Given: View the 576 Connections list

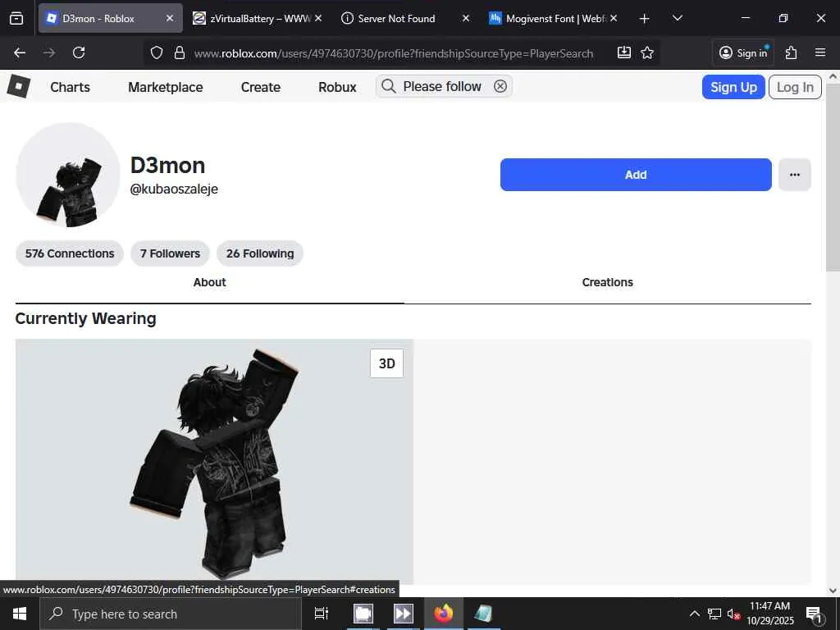Looking at the screenshot, I should point(70,253).
